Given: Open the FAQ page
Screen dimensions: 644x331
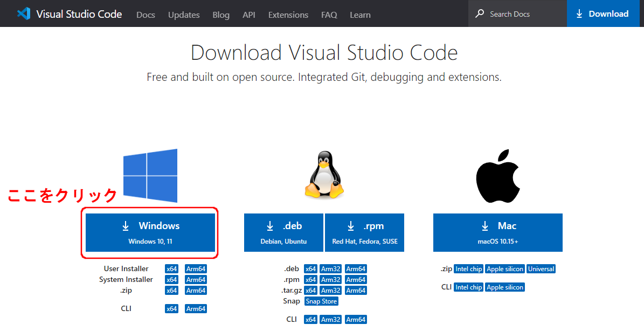Looking at the screenshot, I should point(329,15).
